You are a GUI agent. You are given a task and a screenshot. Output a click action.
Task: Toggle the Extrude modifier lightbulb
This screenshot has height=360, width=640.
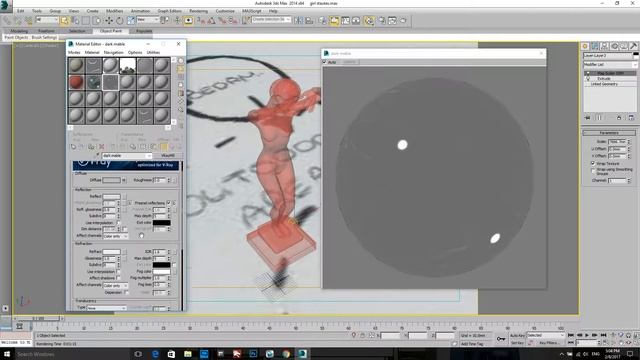[x=588, y=78]
